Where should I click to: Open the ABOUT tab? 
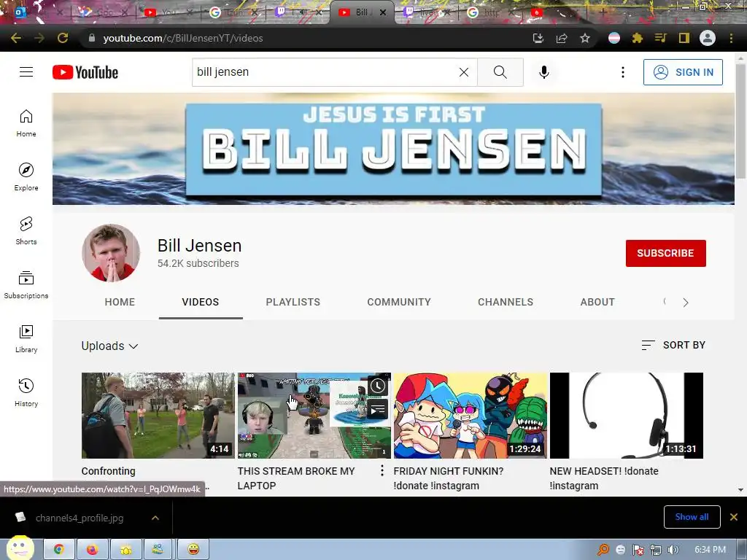pyautogui.click(x=597, y=302)
